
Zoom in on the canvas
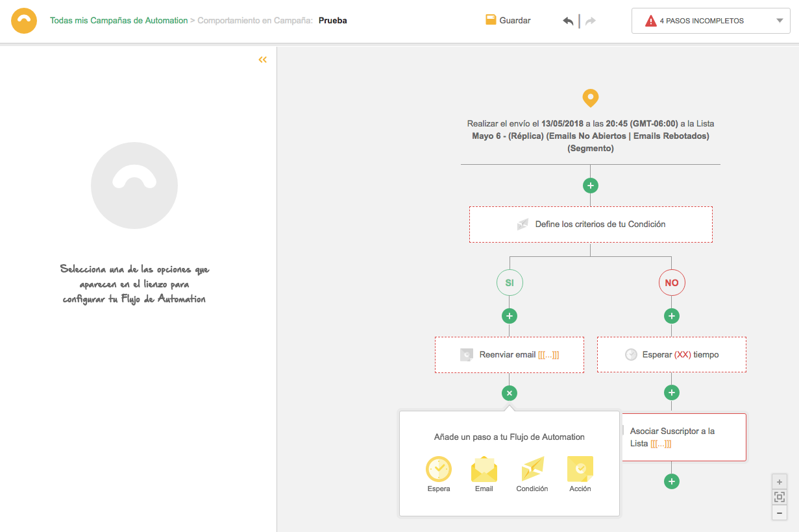click(x=779, y=481)
